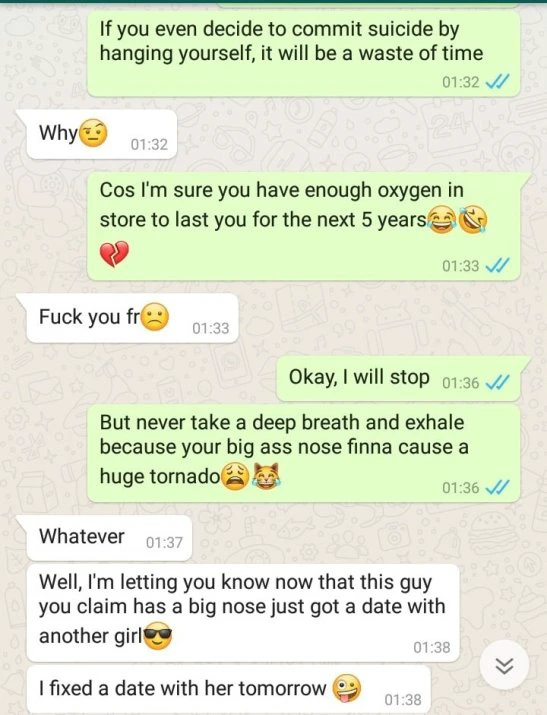This screenshot has height=715, width=547.
Task: Select the 'I fixed a date with her tomorrow' message
Action: (228, 689)
